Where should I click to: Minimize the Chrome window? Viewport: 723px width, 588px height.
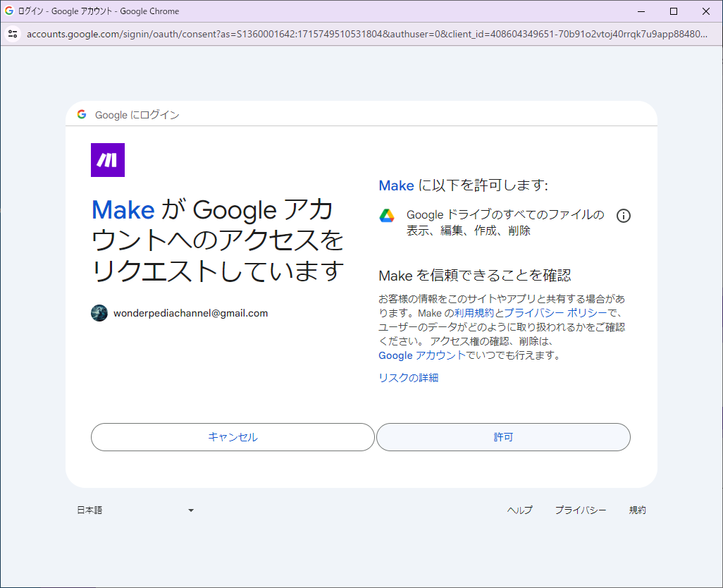tap(641, 11)
